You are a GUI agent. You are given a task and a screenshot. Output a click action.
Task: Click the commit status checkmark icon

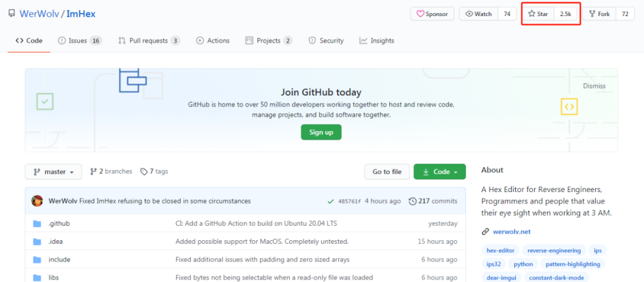330,202
